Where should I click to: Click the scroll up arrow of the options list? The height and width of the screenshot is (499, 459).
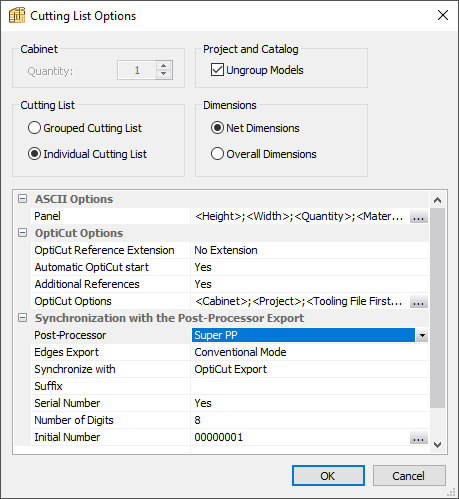click(x=438, y=200)
